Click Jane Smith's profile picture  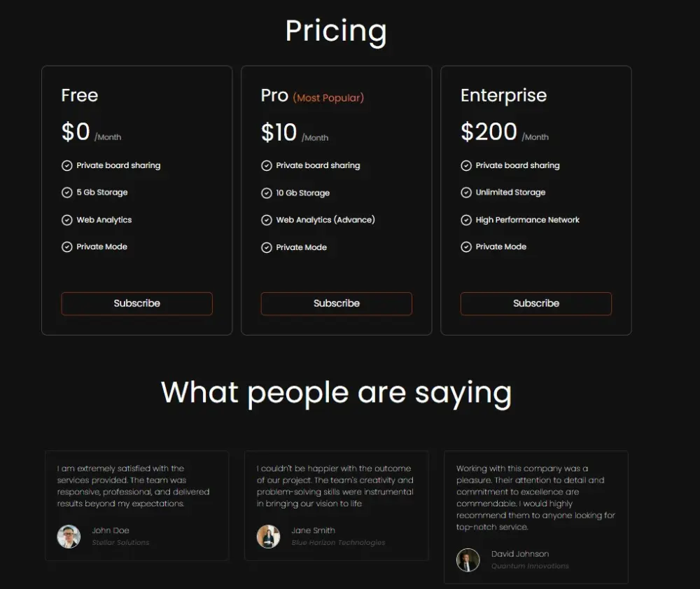[x=268, y=536]
